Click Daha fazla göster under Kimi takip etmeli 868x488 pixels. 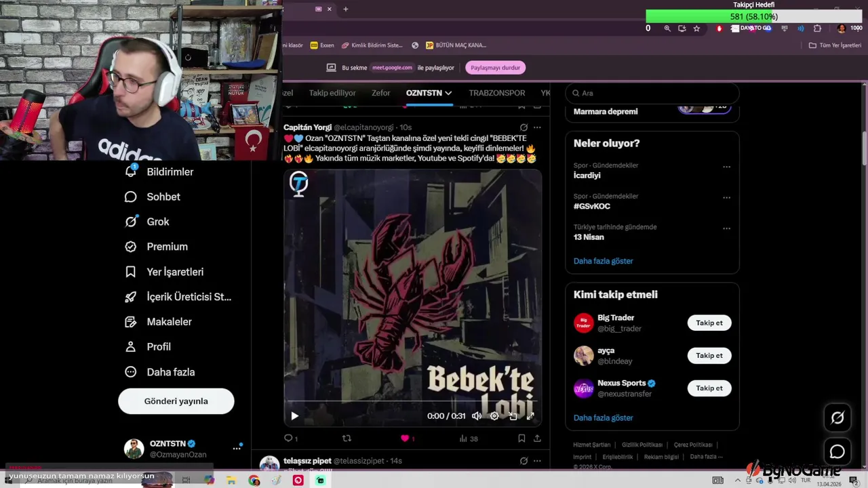[x=604, y=418]
